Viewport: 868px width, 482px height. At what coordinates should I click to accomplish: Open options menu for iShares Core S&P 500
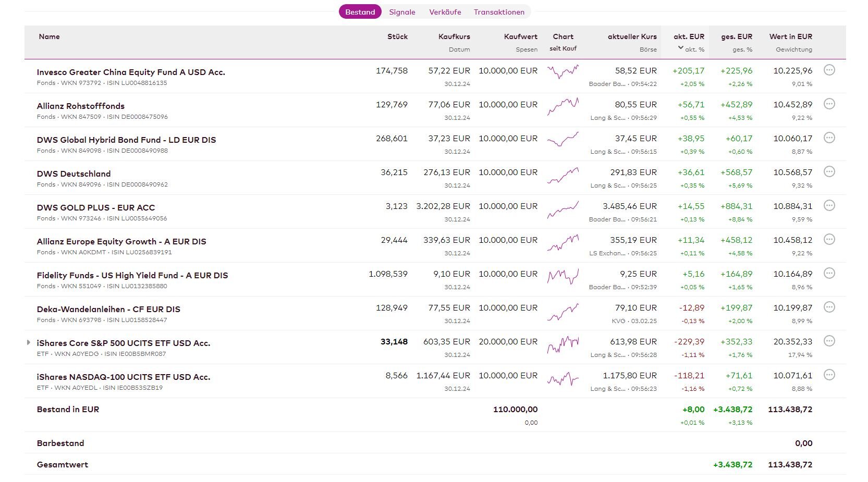click(829, 341)
